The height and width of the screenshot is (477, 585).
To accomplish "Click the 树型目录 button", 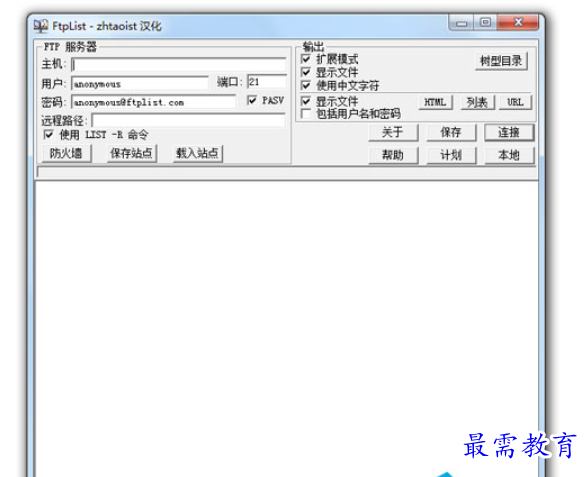I will click(501, 61).
